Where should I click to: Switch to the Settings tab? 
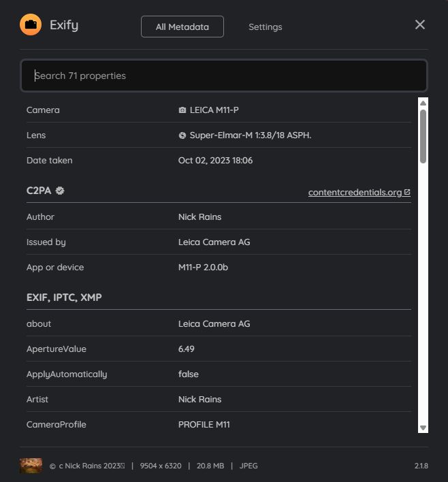[x=266, y=27]
